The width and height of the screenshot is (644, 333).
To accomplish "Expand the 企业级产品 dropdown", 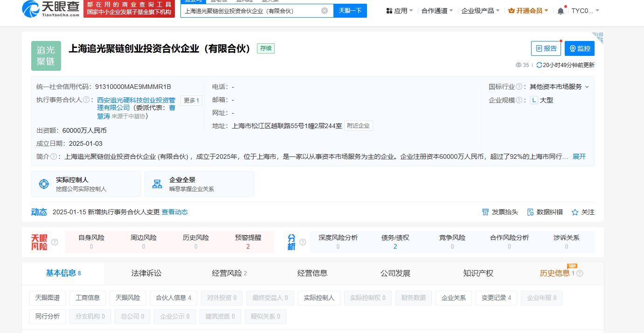I will point(498,11).
